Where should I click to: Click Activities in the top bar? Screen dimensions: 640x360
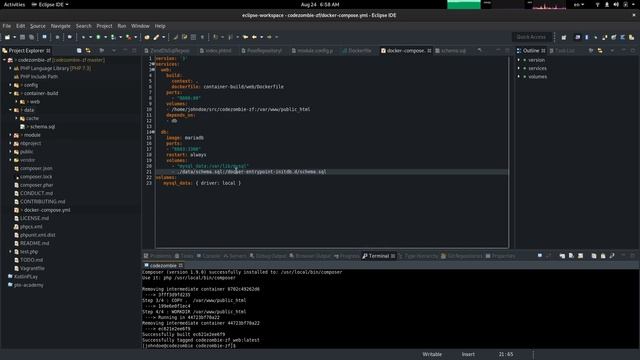coord(14,4)
